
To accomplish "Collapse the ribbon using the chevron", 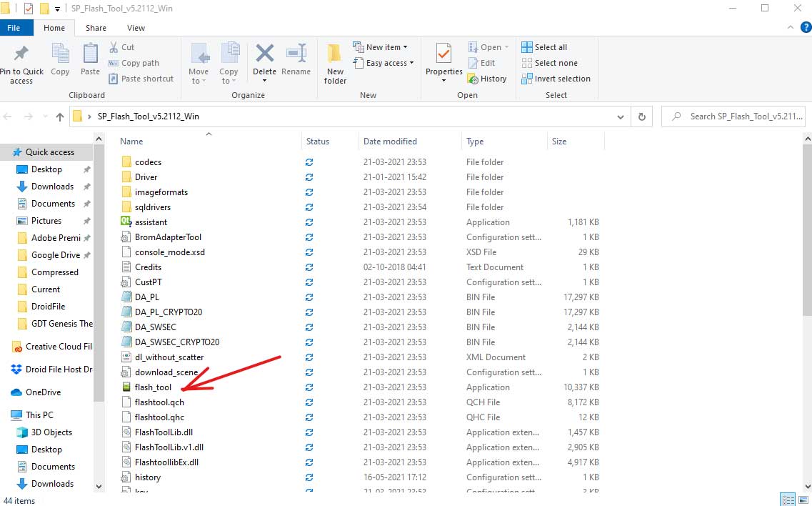I will (791, 27).
